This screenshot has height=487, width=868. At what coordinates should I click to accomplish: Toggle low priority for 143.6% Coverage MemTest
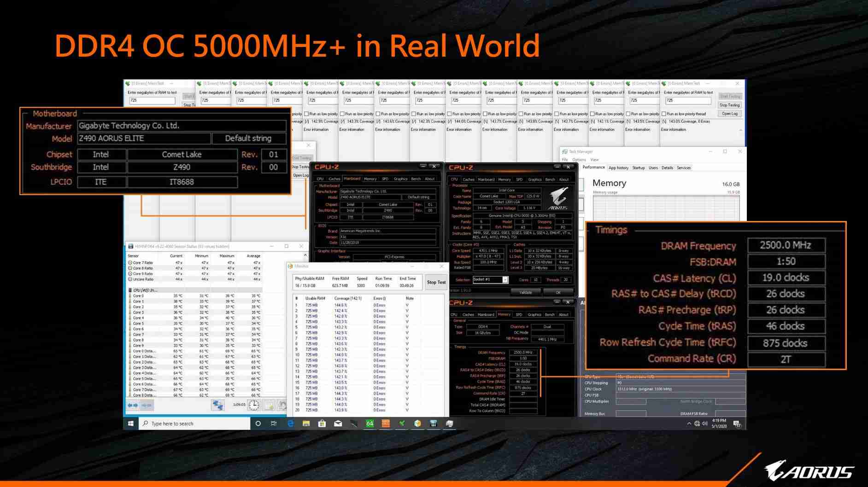coord(378,114)
